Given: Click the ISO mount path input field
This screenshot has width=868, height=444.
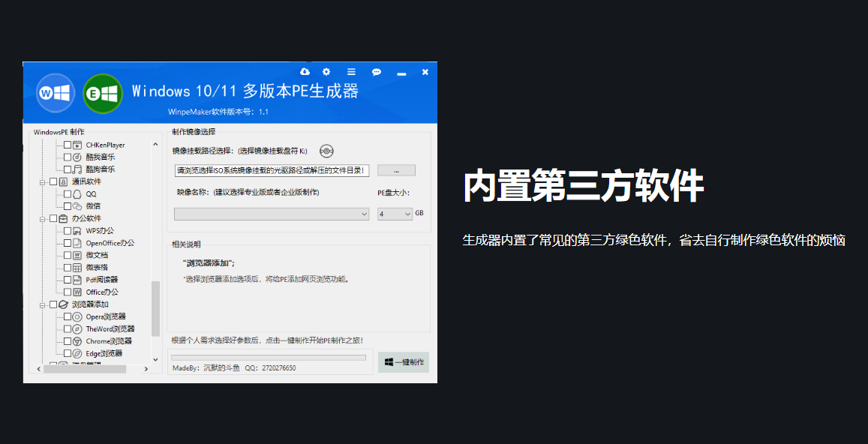Looking at the screenshot, I should coord(272,170).
